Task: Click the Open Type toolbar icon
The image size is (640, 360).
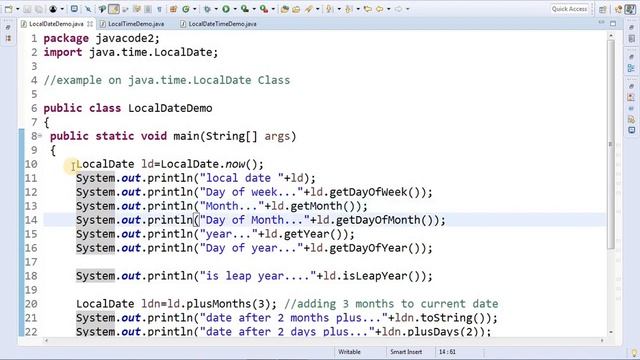Action: 284,9
